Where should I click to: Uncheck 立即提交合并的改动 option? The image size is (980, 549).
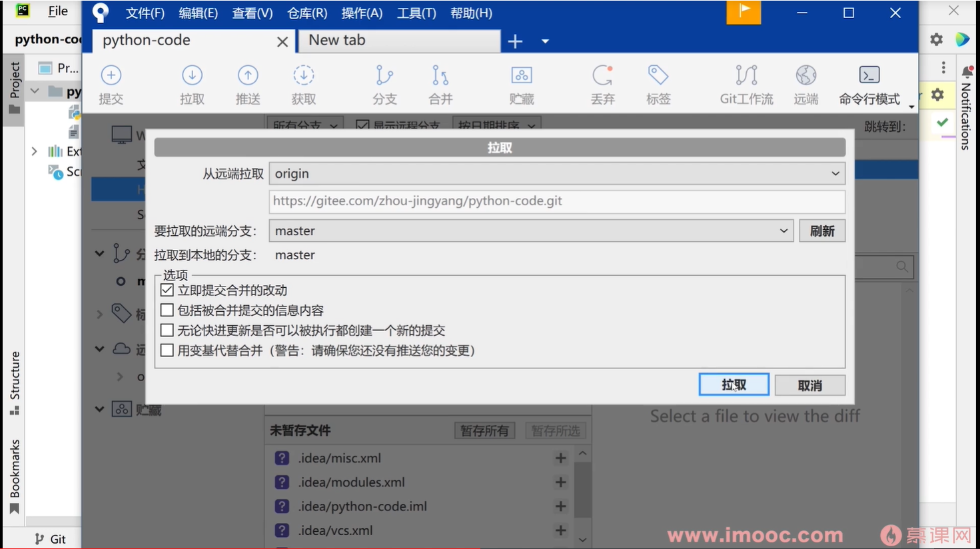167,290
